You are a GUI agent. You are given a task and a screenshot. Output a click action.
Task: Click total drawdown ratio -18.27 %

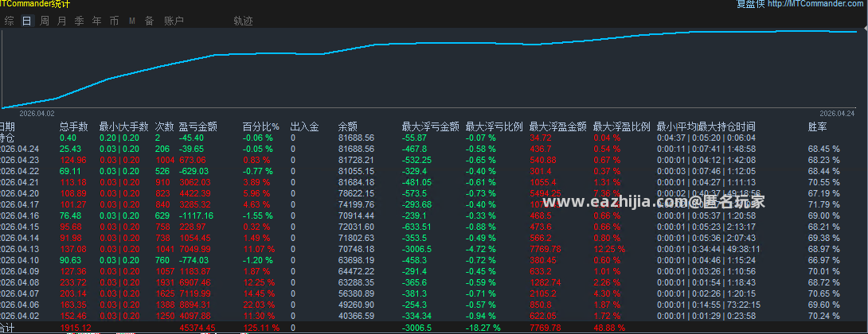(483, 328)
